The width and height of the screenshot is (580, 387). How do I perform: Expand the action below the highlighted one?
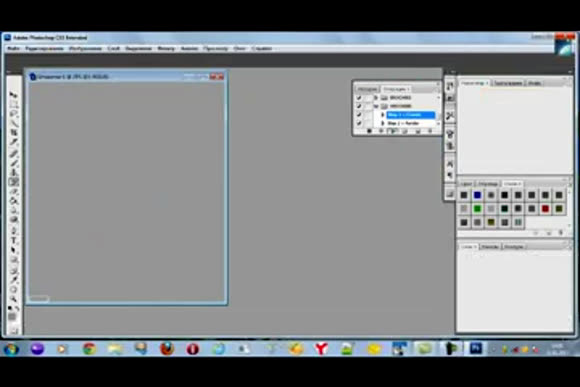[x=383, y=123]
